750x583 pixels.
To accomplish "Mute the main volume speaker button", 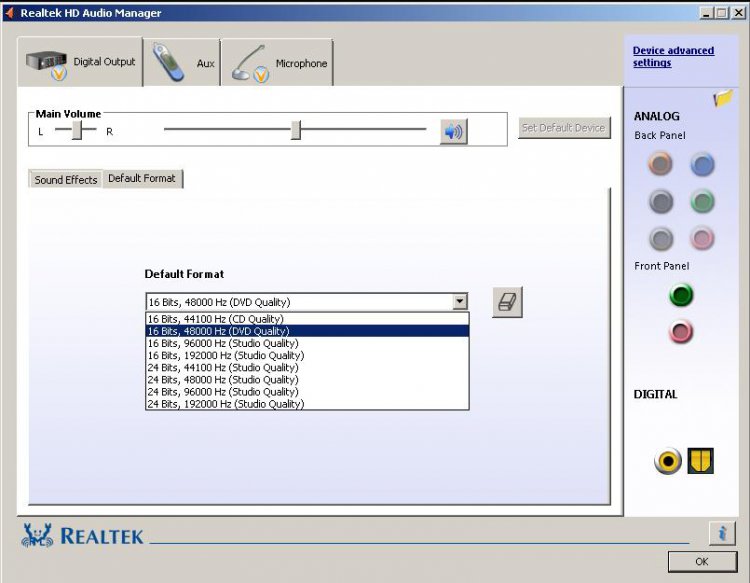I will 453,132.
